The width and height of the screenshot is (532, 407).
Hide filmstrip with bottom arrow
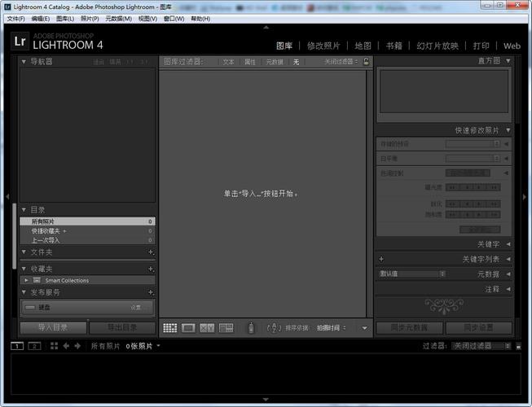(x=266, y=400)
